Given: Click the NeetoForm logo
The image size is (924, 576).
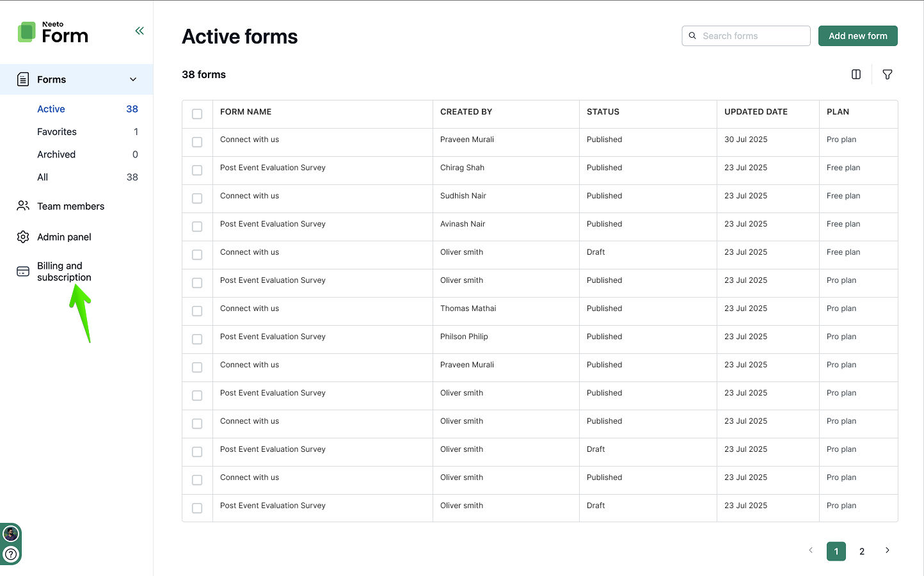Looking at the screenshot, I should [53, 33].
